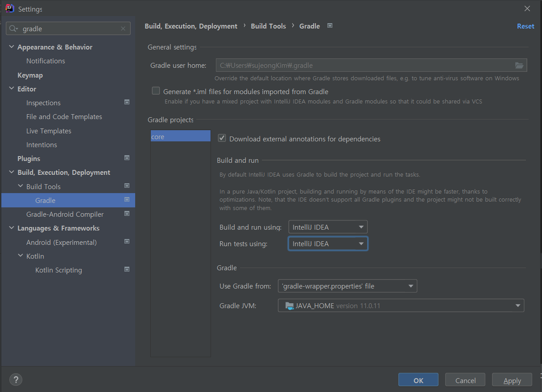The width and height of the screenshot is (542, 392).
Task: Collapse Appearance & Behavior tree node
Action: 12,47
